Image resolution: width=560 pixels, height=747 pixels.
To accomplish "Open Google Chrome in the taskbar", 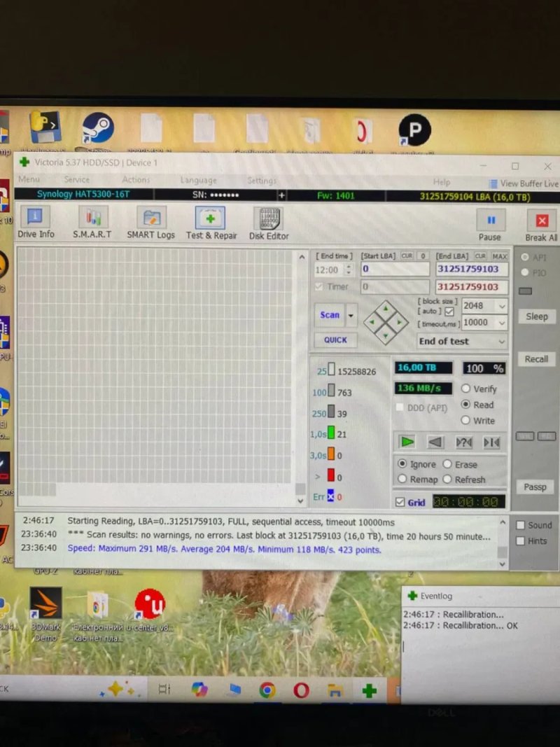I will (x=267, y=690).
